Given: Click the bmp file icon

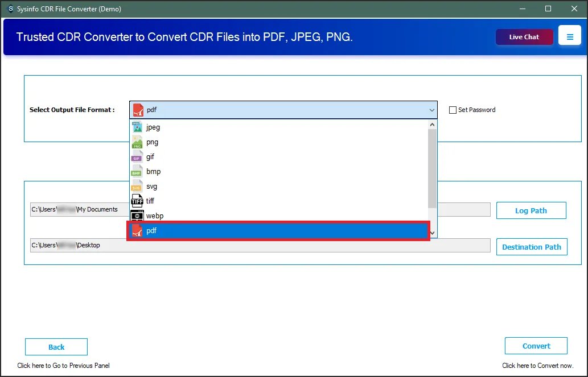Looking at the screenshot, I should tap(137, 171).
